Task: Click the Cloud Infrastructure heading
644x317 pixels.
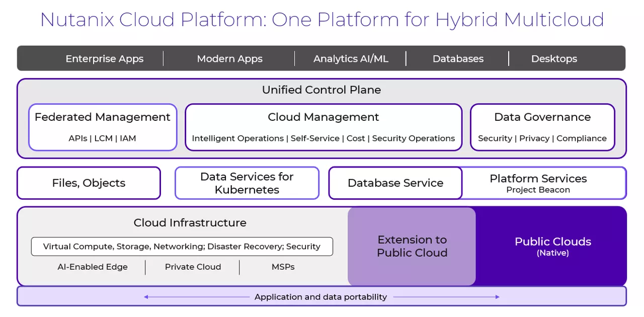Action: pos(190,222)
